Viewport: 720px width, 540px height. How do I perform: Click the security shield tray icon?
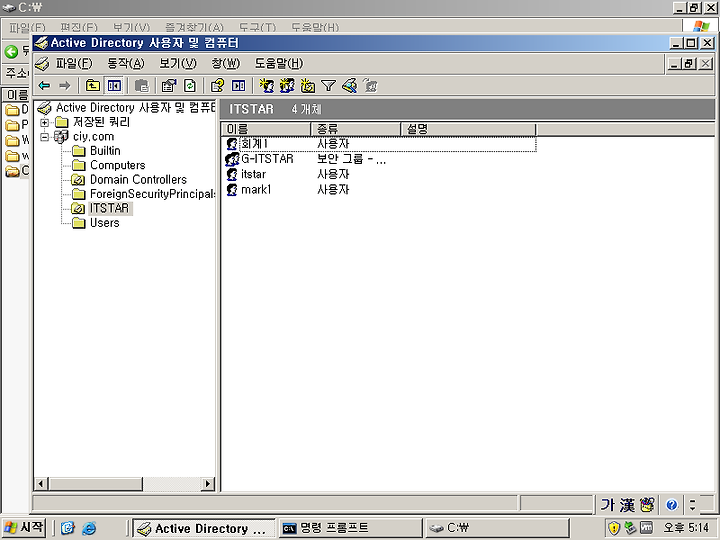pyautogui.click(x=614, y=528)
